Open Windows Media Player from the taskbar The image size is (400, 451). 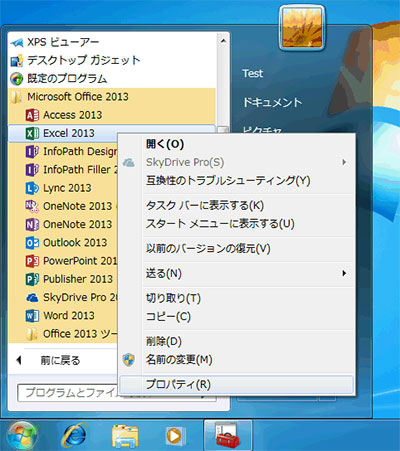tap(175, 436)
